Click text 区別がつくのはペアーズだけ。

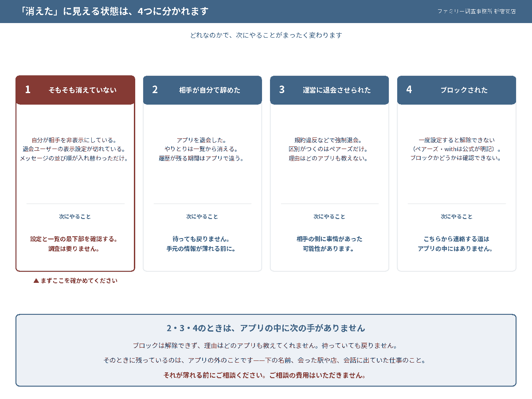point(329,149)
